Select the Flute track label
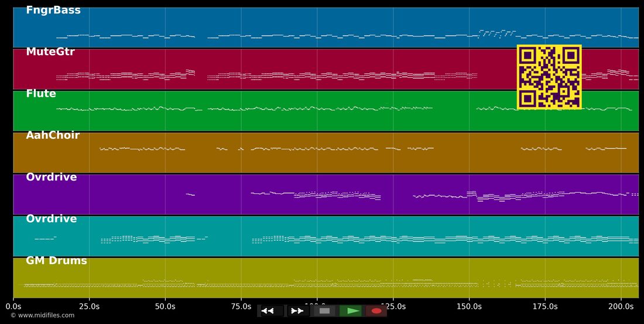Viewport: 644px width, 324px height. tap(40, 93)
